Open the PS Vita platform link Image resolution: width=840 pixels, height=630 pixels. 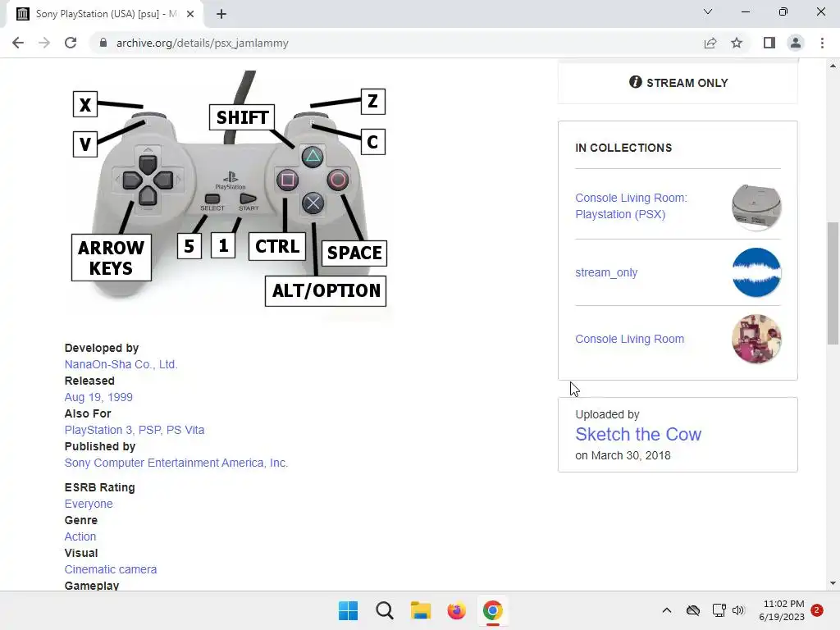click(x=185, y=430)
